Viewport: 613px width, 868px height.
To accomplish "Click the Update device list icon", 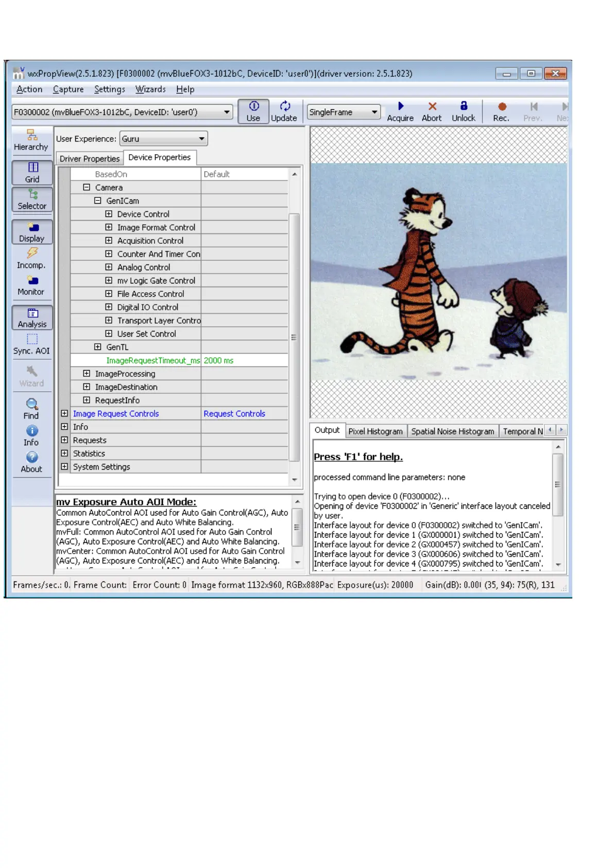I will point(284,111).
